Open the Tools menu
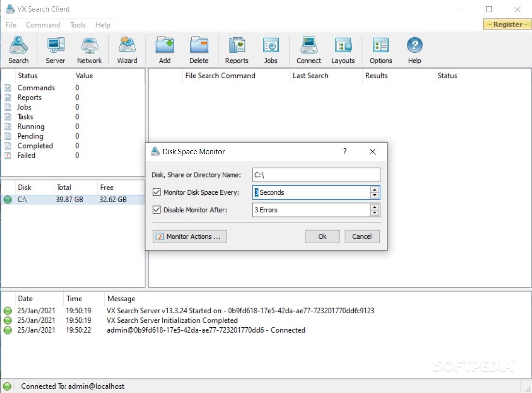This screenshot has width=532, height=393. [x=78, y=25]
